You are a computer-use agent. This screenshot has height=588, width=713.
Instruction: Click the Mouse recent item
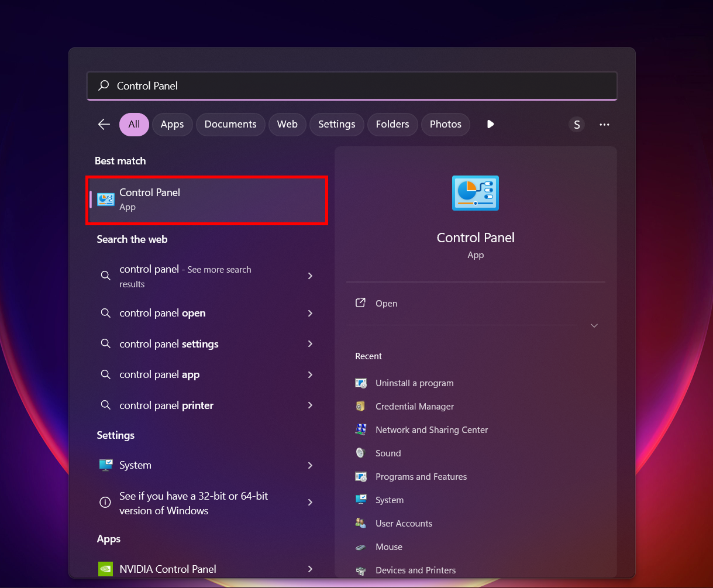pyautogui.click(x=388, y=546)
